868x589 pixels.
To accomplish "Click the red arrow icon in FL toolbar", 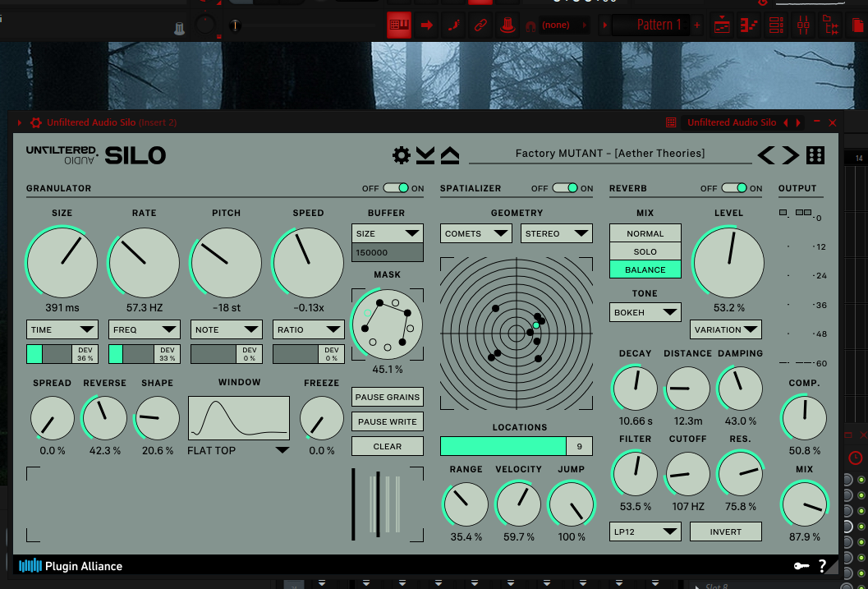I will tap(426, 25).
